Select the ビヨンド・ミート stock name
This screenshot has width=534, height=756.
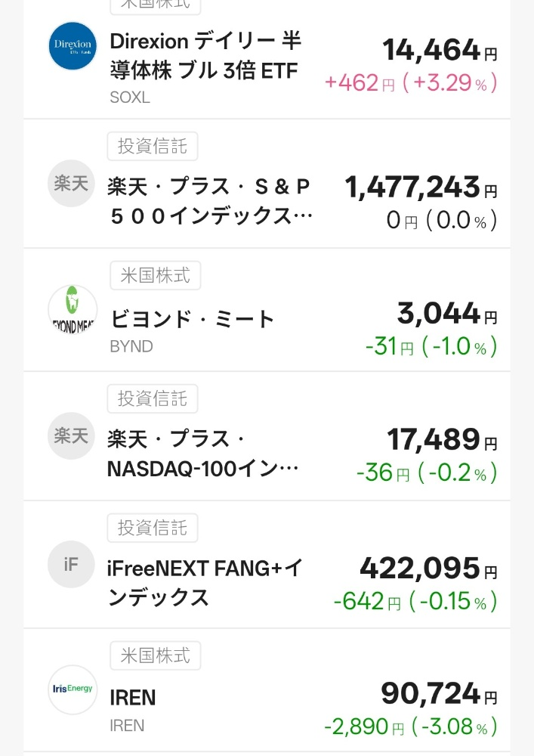[192, 319]
